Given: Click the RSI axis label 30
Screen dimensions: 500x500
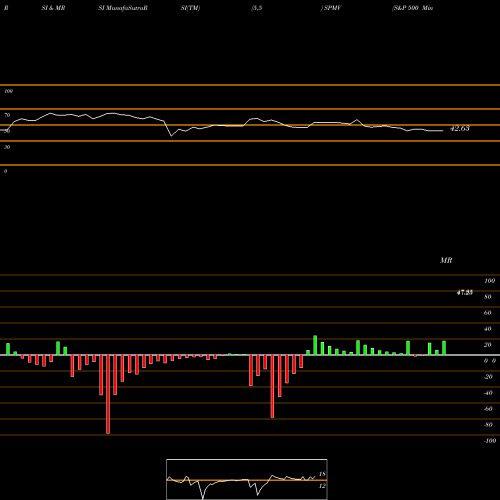Looking at the screenshot, I should tap(7, 147).
